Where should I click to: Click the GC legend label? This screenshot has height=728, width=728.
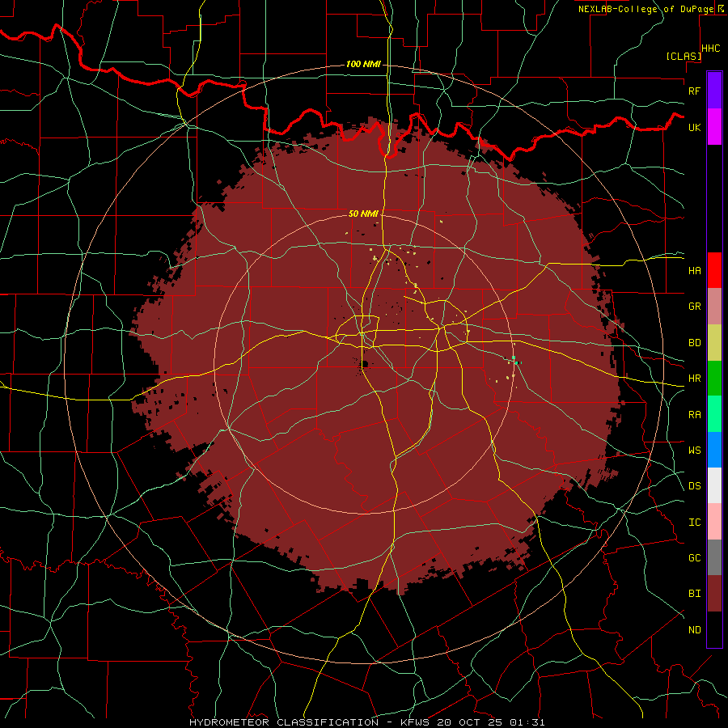(694, 558)
